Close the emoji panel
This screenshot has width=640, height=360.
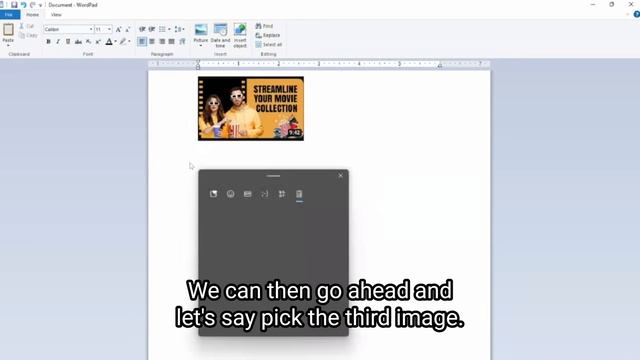tap(341, 176)
